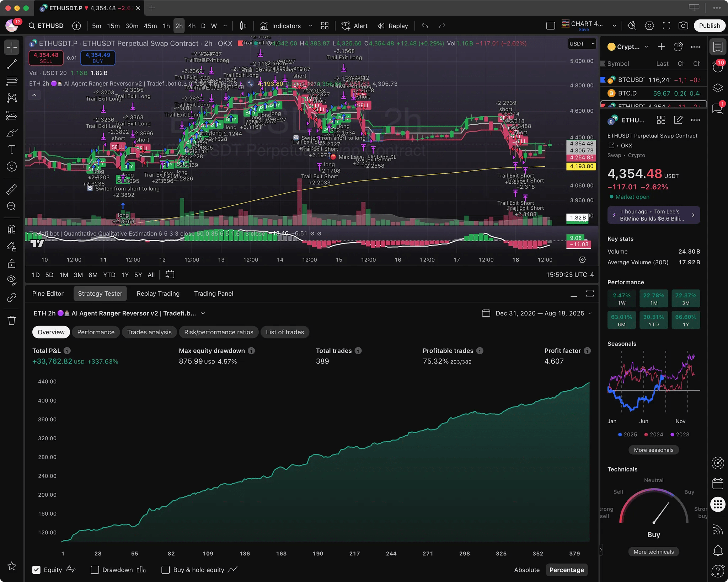
Task: Open the List of trades tab
Action: point(285,332)
